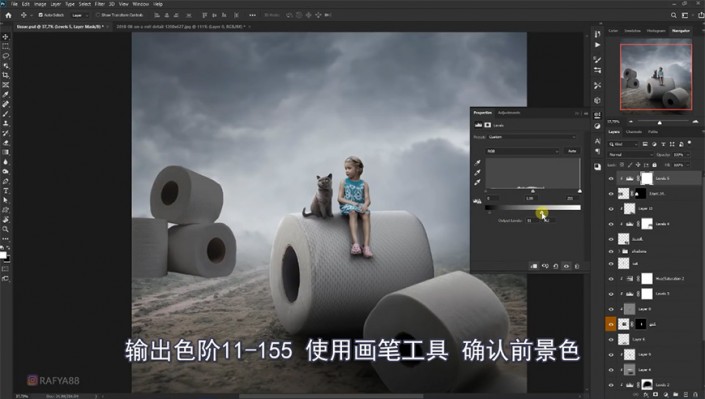Click the gray point eyedropper in Levels
The image size is (705, 399).
(x=477, y=172)
